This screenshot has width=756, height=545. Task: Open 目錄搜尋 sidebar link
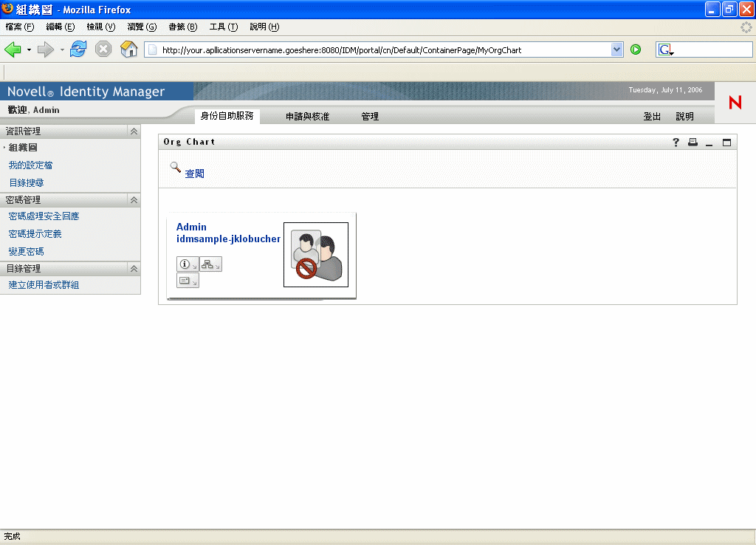tap(26, 183)
